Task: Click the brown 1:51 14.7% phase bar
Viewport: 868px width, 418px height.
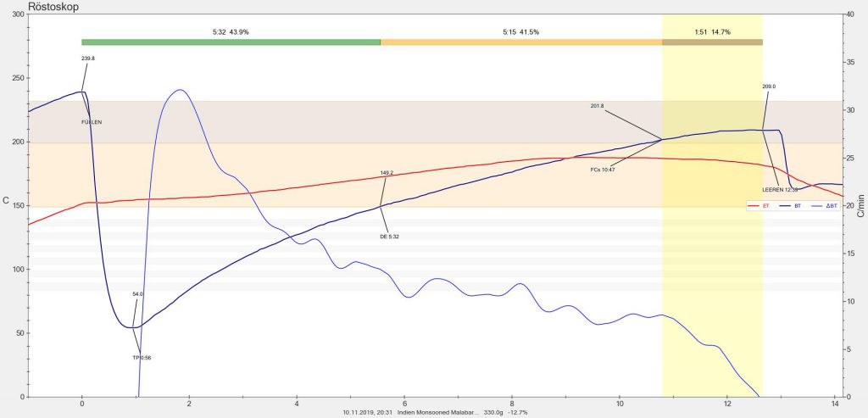Action: pyautogui.click(x=712, y=42)
